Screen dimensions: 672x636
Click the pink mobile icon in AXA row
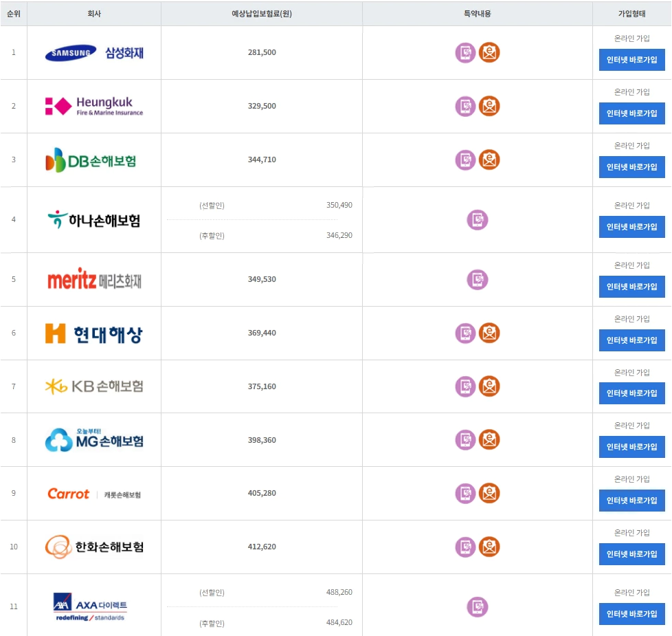[477, 607]
